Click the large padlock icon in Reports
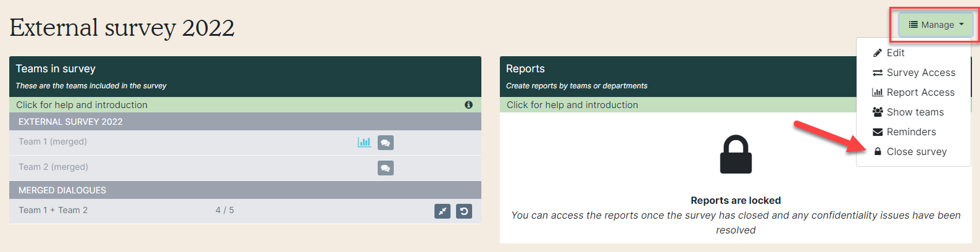The width and height of the screenshot is (980, 252). [x=736, y=154]
